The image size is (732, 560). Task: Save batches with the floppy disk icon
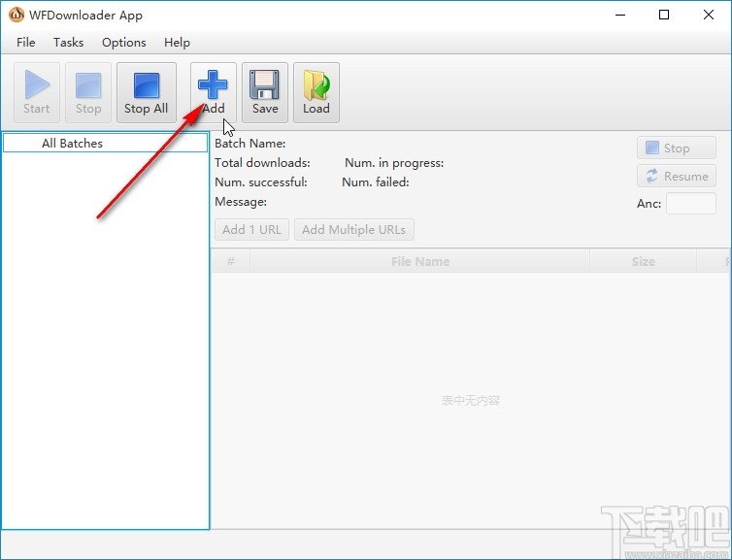[265, 92]
